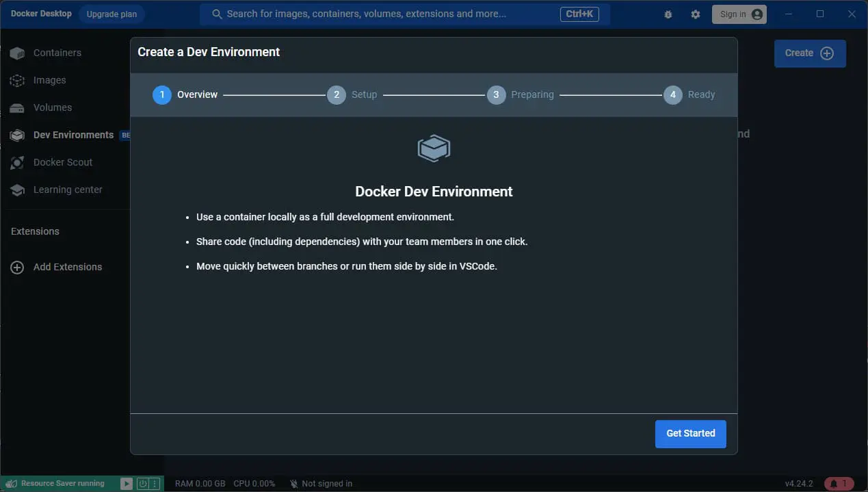Click the Volumes drive icon
This screenshot has width=868, height=492.
pos(17,107)
